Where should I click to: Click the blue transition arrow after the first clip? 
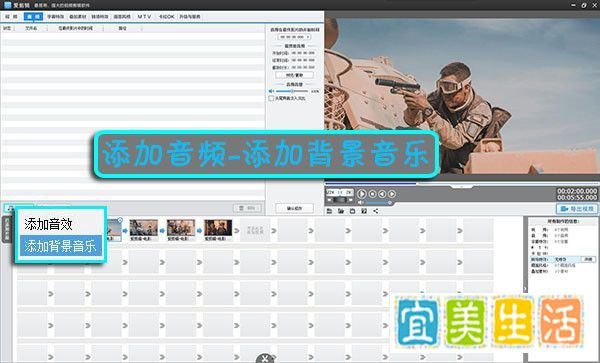click(125, 231)
